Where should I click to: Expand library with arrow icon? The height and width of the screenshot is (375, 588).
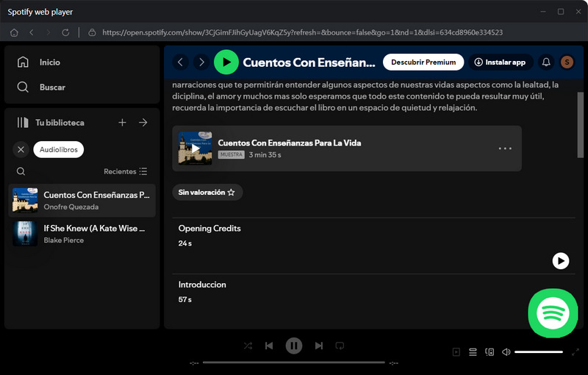tap(143, 123)
